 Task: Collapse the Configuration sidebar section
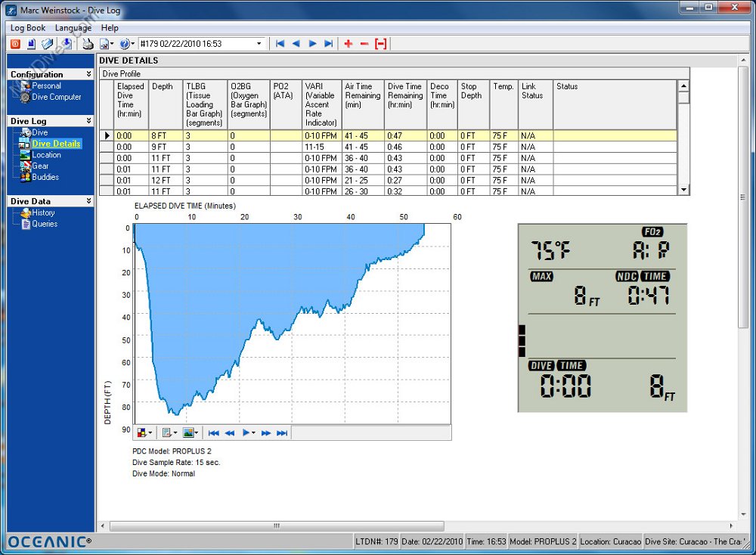[88, 74]
